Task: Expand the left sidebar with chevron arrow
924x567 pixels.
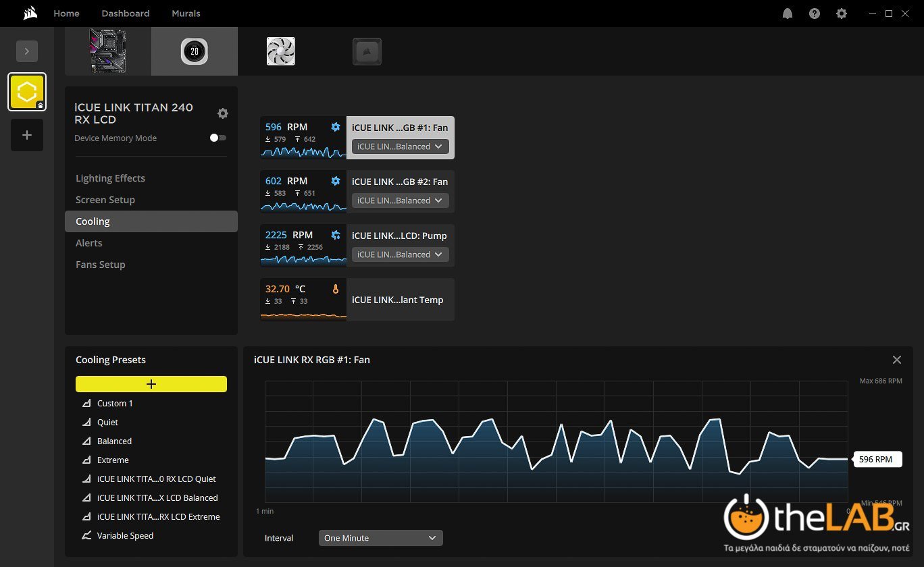Action: [27, 51]
